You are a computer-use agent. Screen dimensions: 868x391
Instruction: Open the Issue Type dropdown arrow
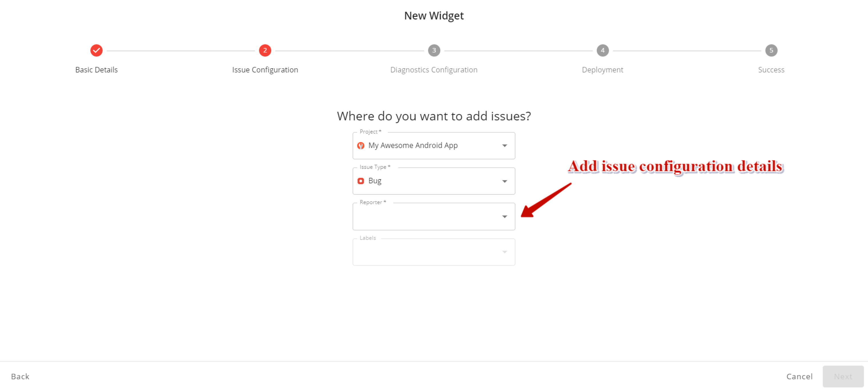tap(505, 181)
